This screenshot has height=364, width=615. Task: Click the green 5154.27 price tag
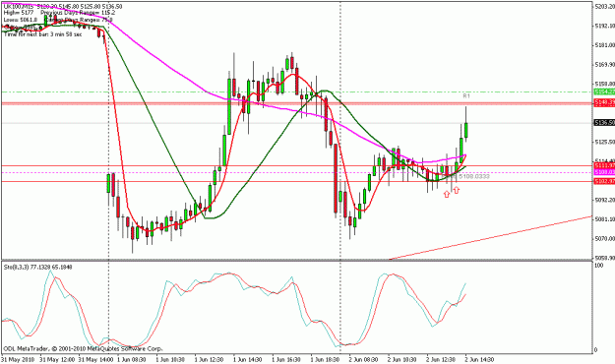tap(604, 91)
